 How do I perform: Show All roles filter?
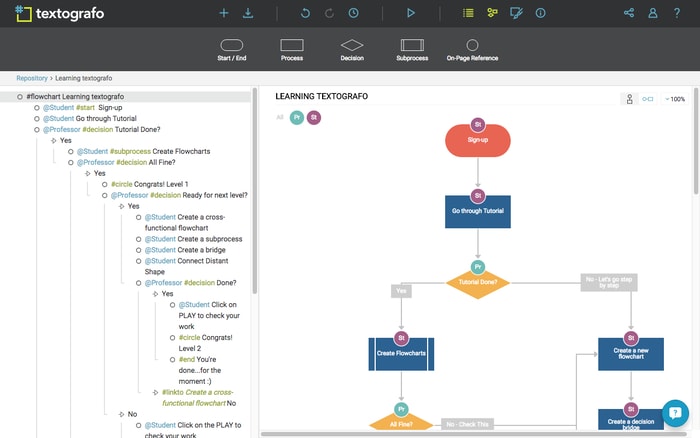coord(280,117)
